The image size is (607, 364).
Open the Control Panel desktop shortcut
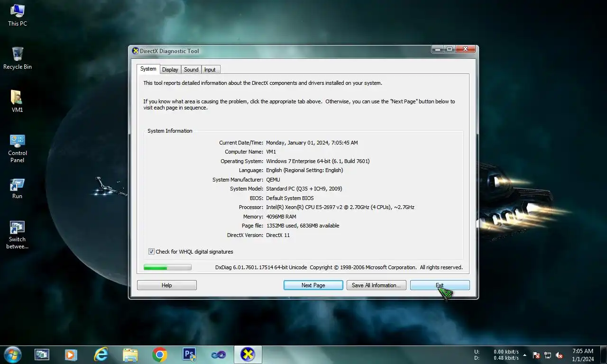18,148
